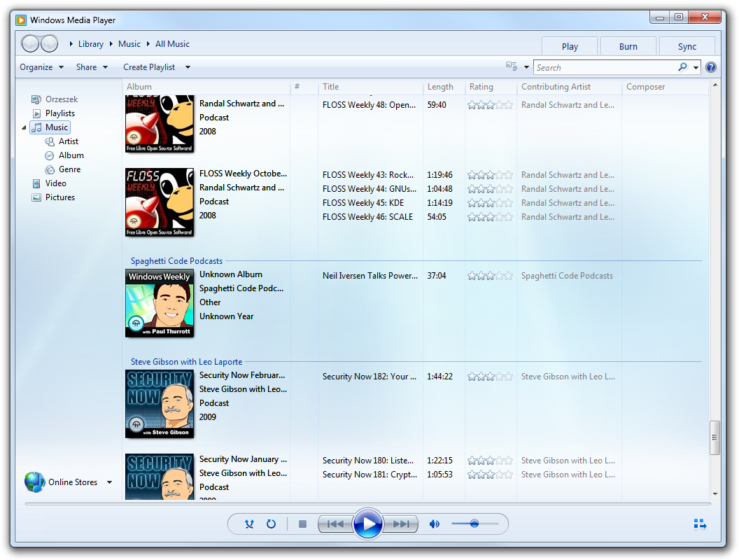Click the scrollbar down arrow
The width and height of the screenshot is (739, 560).
[715, 494]
